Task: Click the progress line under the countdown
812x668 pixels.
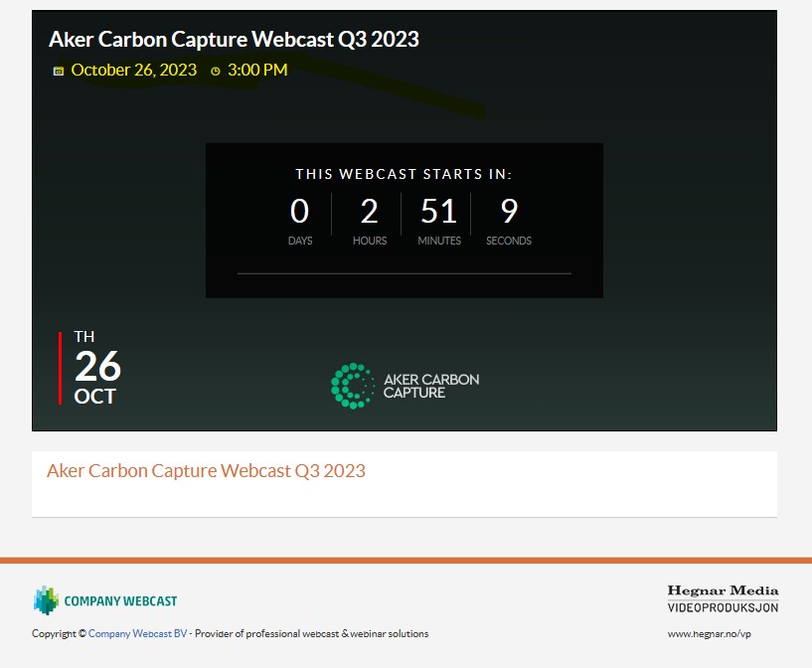Action: 404,272
